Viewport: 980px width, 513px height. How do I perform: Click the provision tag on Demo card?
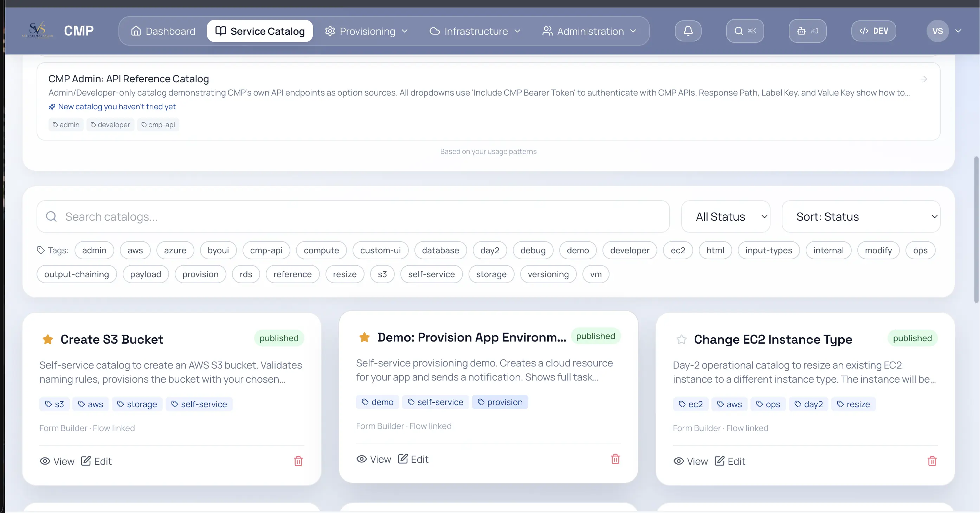click(x=500, y=402)
